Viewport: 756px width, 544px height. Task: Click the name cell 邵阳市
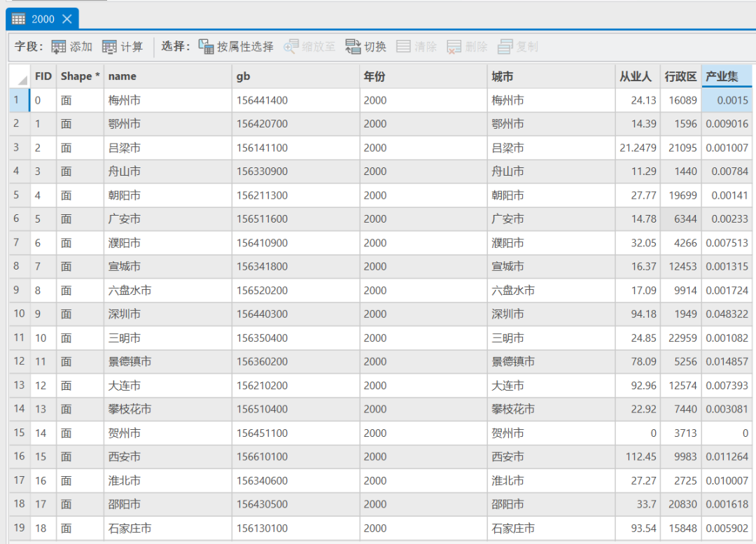168,505
